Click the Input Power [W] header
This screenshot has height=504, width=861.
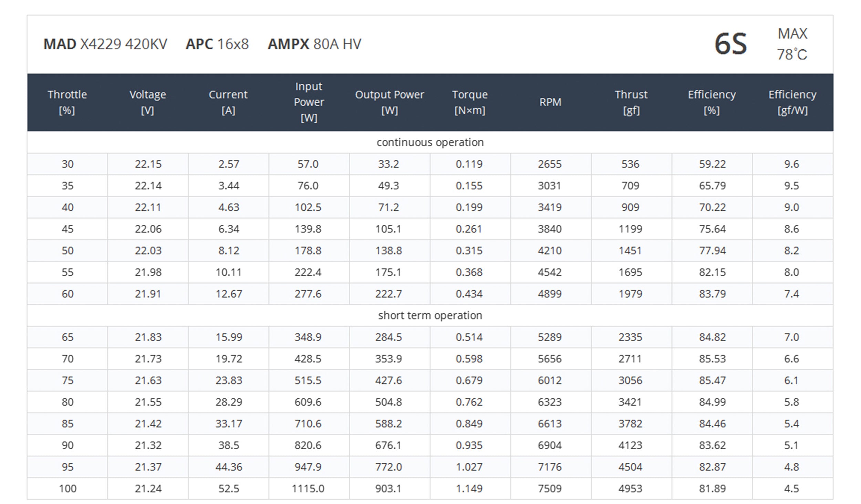309,102
